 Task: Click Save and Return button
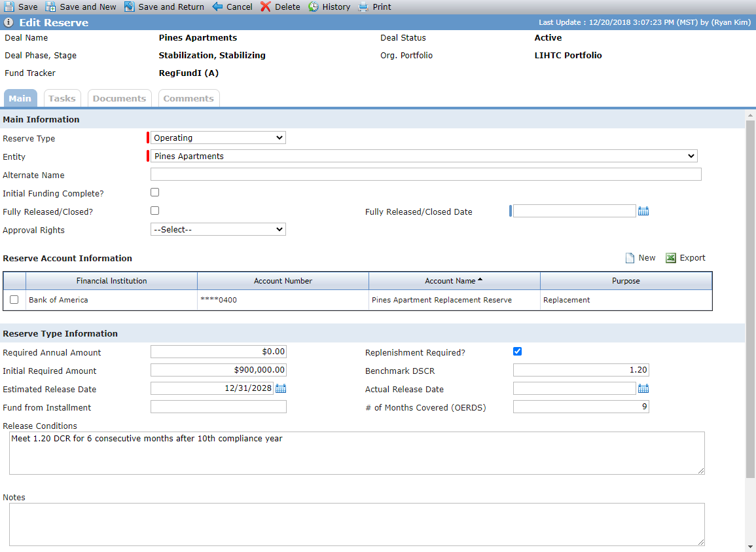(x=164, y=7)
